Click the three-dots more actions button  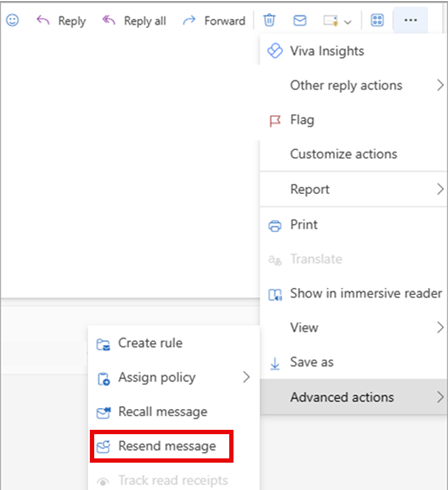410,20
